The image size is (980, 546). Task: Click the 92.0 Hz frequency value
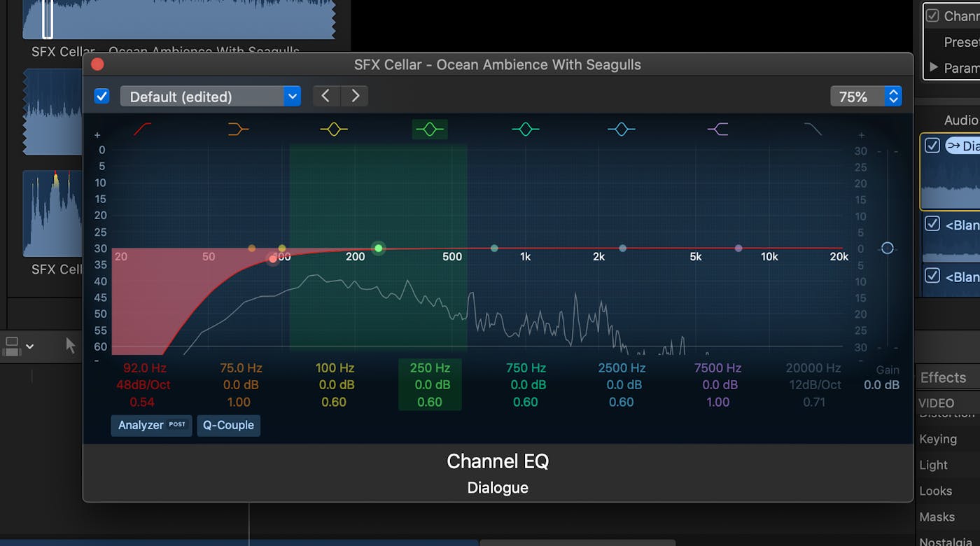pos(145,367)
